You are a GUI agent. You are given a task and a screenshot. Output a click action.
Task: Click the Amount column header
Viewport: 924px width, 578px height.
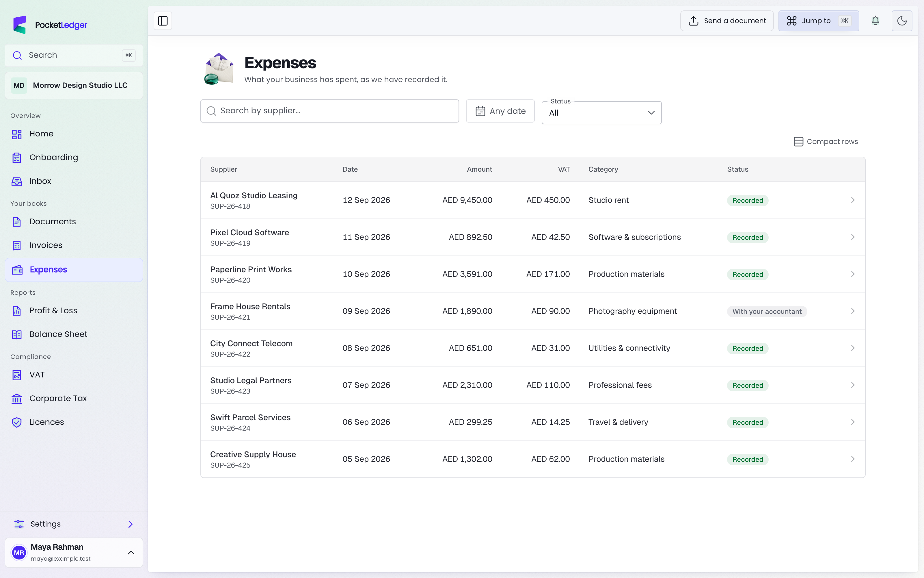coord(479,169)
